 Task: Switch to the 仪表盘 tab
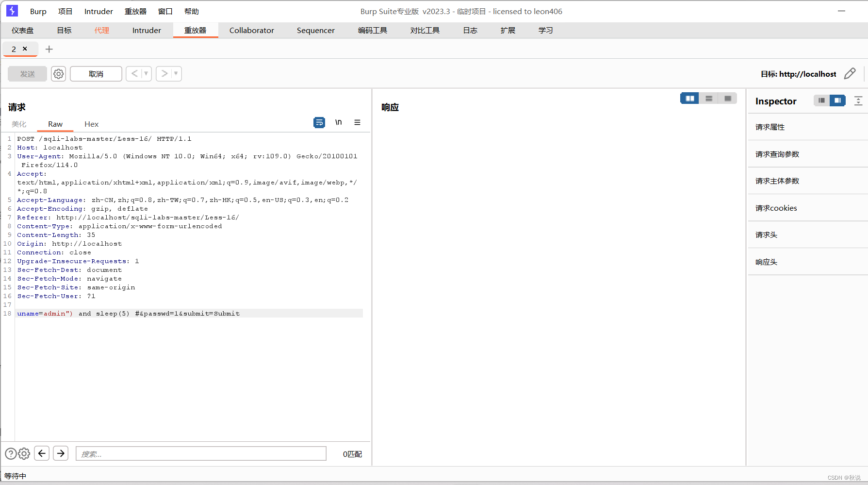(23, 30)
